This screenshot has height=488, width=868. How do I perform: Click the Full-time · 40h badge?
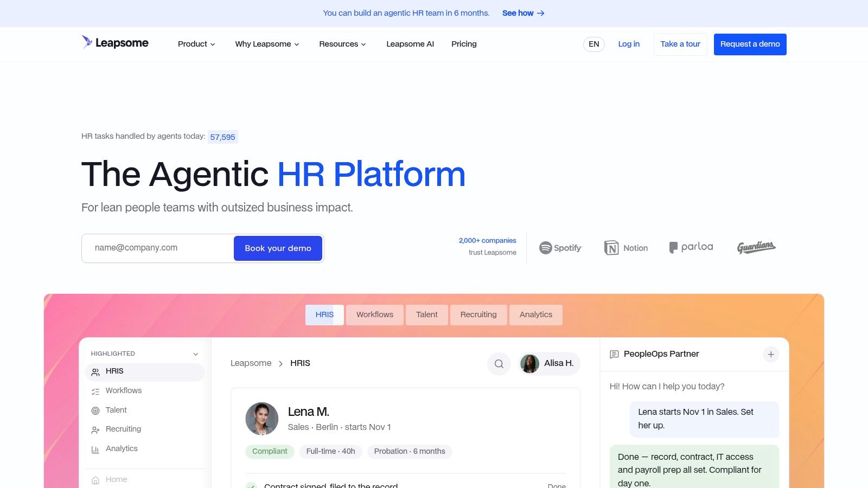pos(331,452)
